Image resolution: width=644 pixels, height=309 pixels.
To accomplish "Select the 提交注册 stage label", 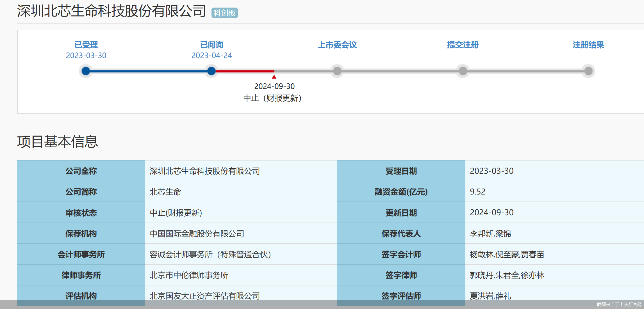I will pos(463,45).
